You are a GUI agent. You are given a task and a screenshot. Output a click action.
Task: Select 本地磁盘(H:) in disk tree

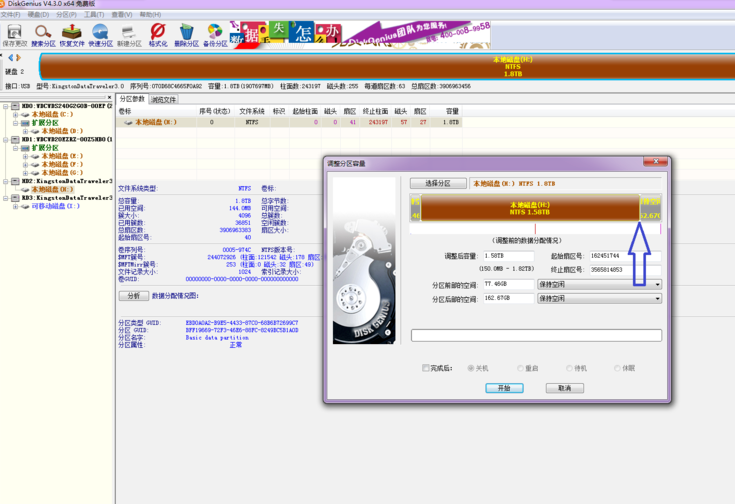click(x=52, y=189)
